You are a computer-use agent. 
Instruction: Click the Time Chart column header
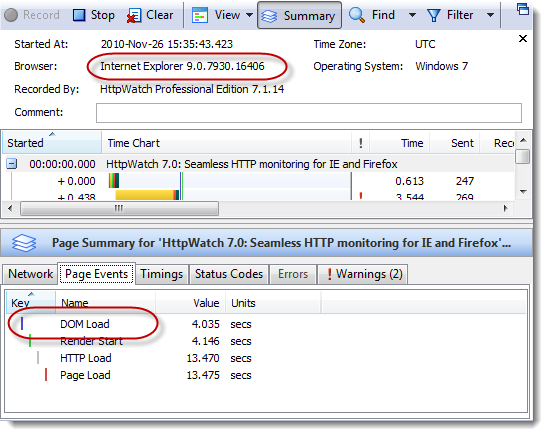(x=226, y=143)
